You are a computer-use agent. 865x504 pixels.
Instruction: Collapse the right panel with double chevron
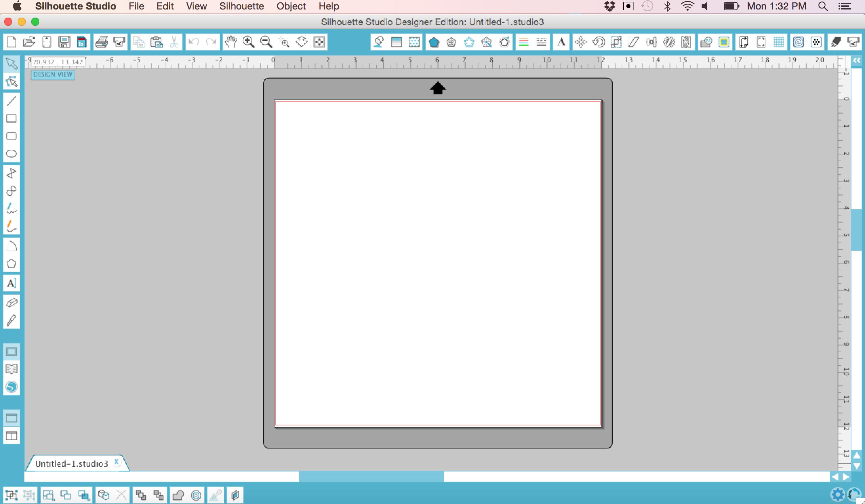(857, 60)
